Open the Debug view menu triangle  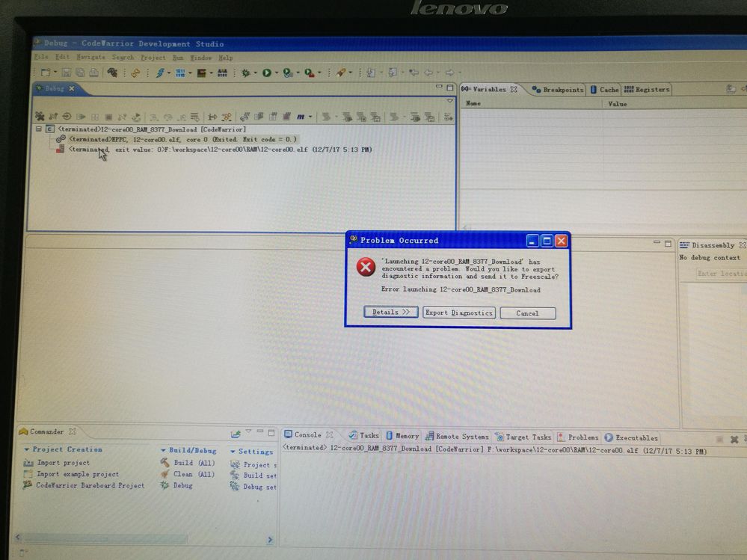[x=449, y=101]
